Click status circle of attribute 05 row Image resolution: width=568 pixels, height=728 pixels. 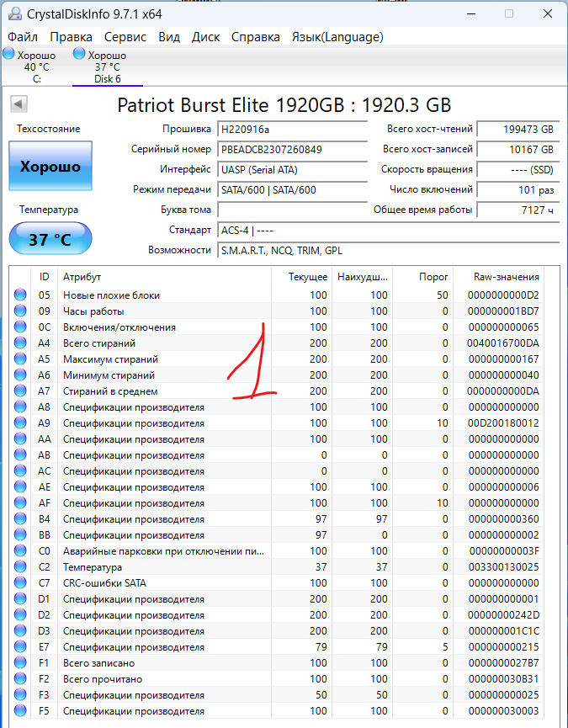point(20,295)
